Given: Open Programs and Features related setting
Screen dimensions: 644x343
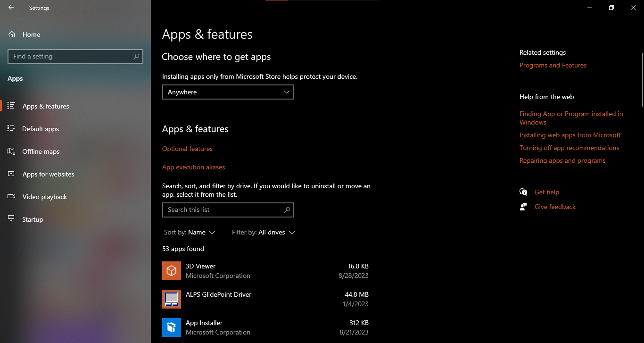Looking at the screenshot, I should pos(553,65).
